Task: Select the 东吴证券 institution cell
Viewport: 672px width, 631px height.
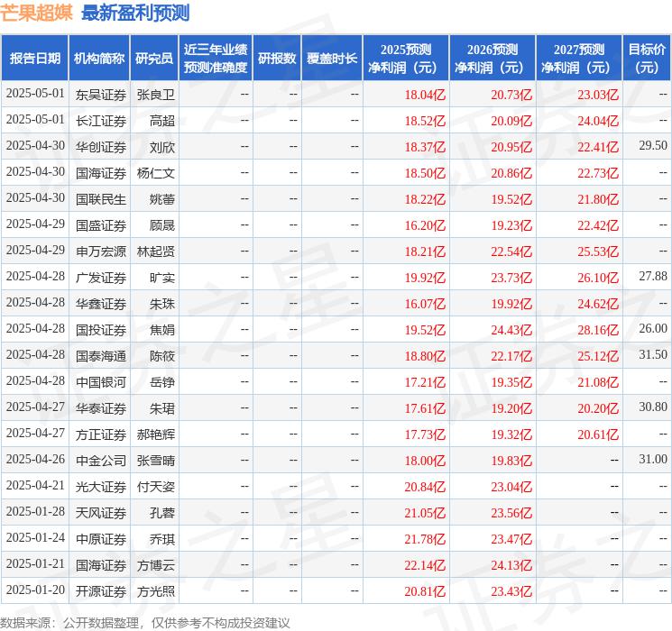Action: [x=101, y=95]
